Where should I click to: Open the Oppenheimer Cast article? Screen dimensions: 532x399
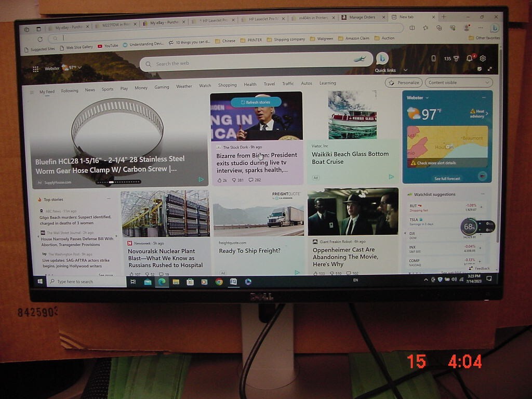point(345,257)
